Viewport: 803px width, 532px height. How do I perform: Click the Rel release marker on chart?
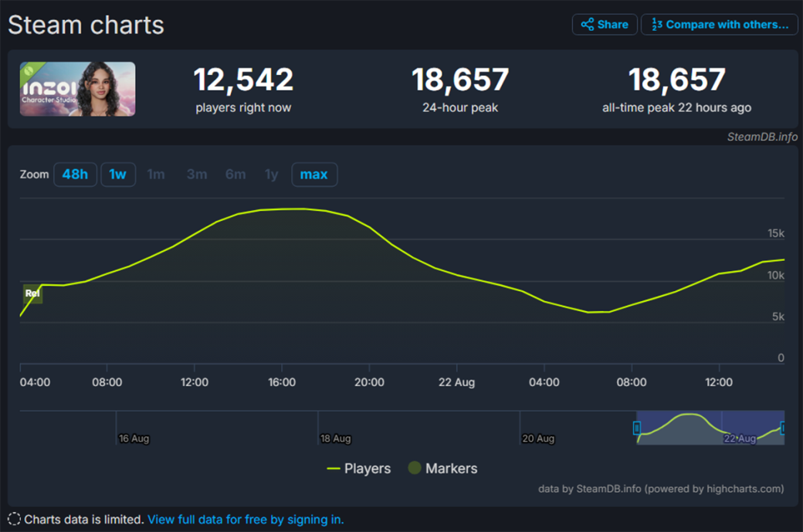pyautogui.click(x=32, y=293)
